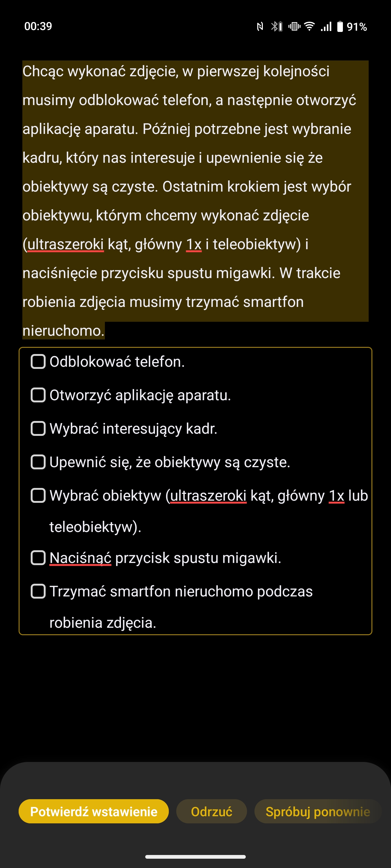Tick 'Nacisnąć przycisk spustu migawki.' checkbox
This screenshot has width=391, height=868.
point(38,558)
